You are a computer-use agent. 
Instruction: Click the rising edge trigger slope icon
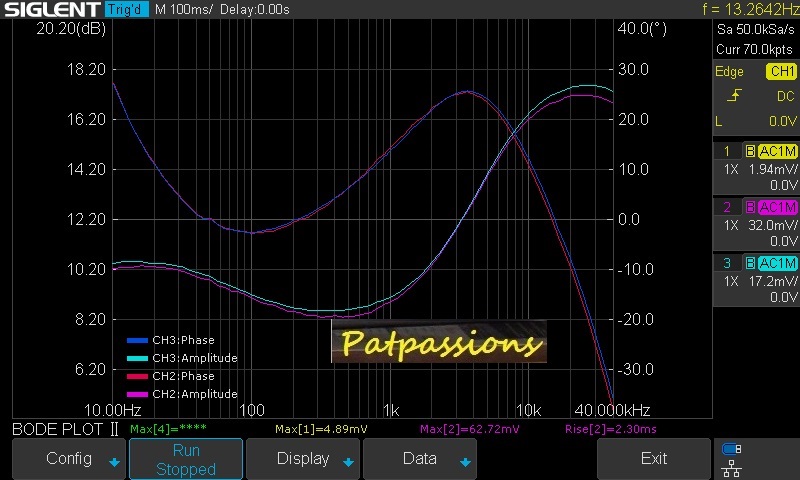pos(734,96)
